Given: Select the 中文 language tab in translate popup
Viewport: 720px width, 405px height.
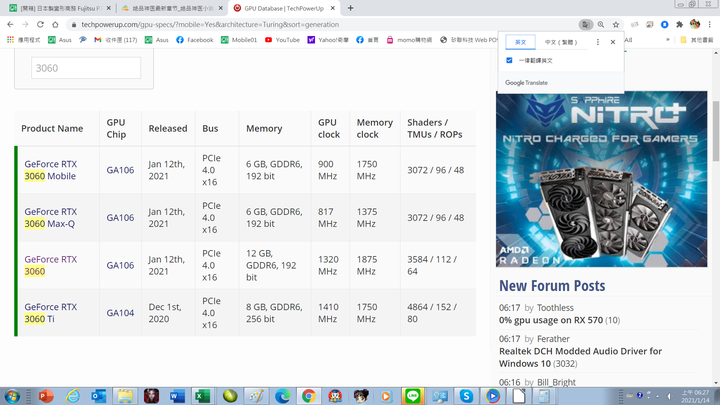Looking at the screenshot, I should 561,42.
